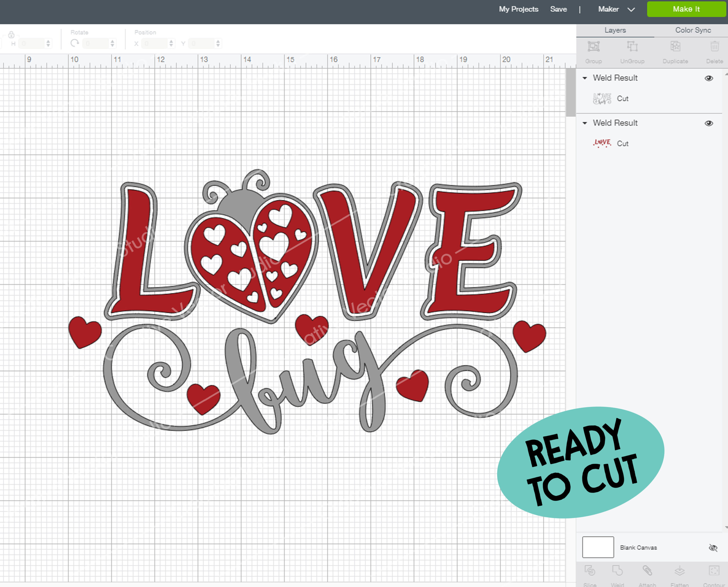This screenshot has height=587, width=728.
Task: Click the Height input field
Action: tap(36, 43)
